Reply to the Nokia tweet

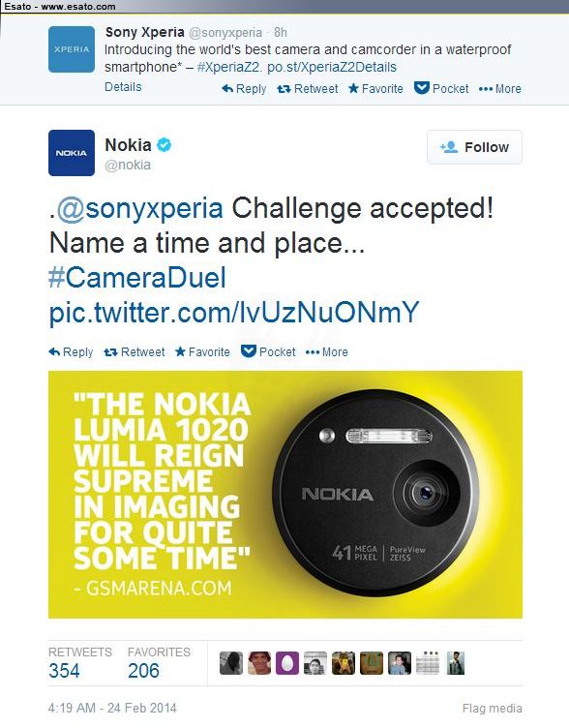click(71, 352)
